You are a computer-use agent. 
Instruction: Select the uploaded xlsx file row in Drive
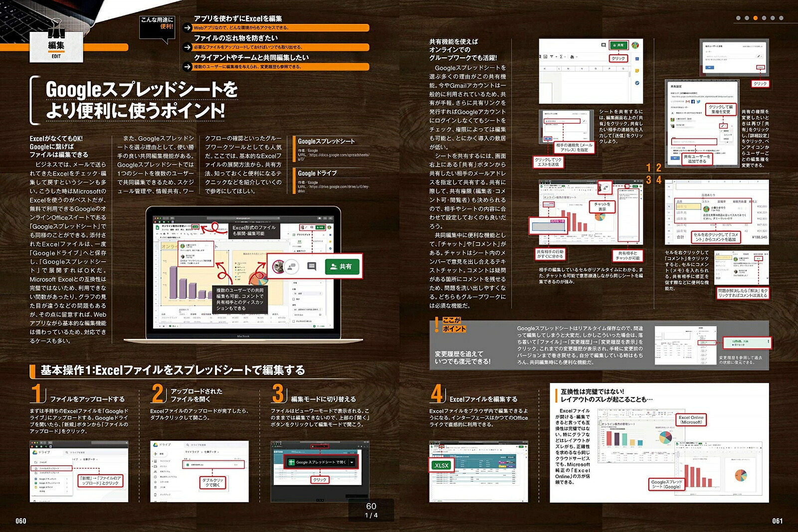coord(213,465)
